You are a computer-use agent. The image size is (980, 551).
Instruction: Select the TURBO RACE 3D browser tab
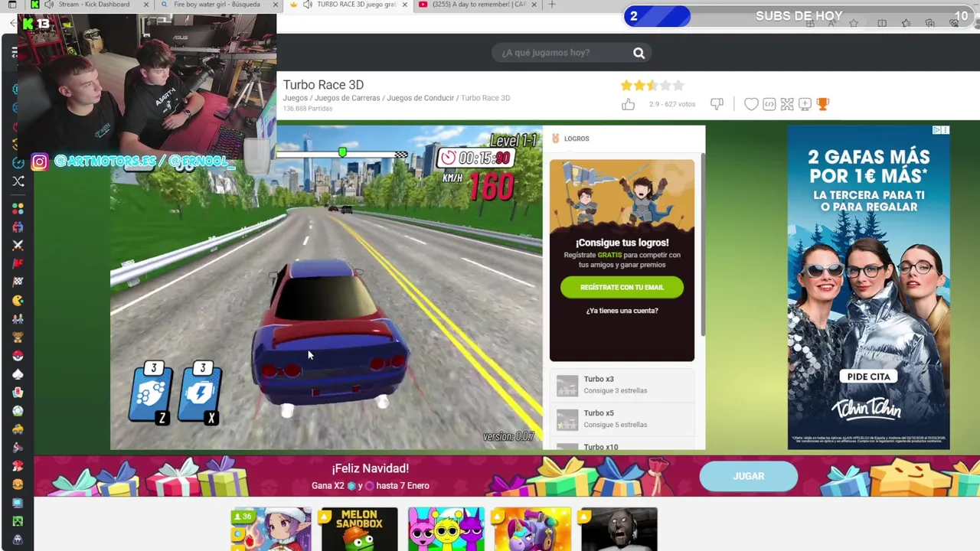point(348,5)
